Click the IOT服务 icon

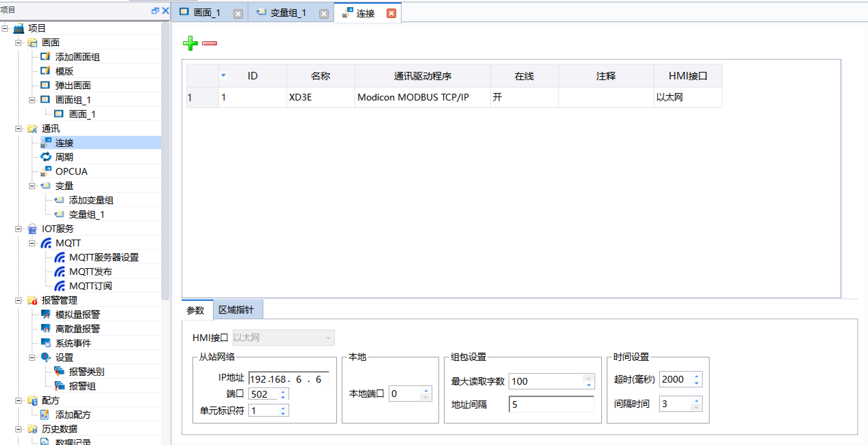tap(32, 229)
